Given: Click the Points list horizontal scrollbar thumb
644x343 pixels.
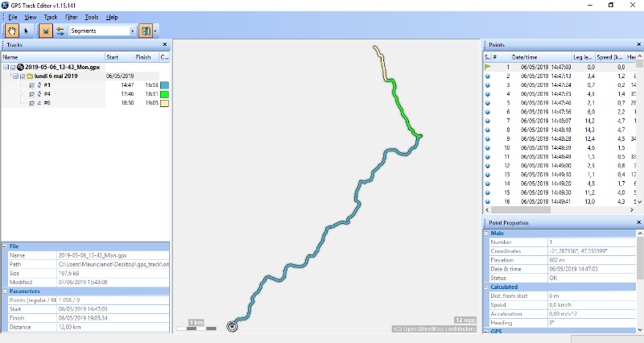Looking at the screenshot, I should (x=520, y=209).
